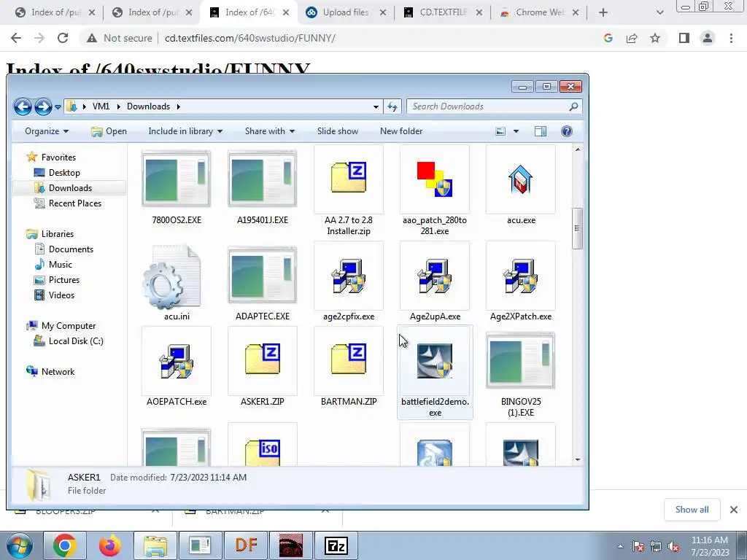This screenshot has height=560, width=747.
Task: Open Firefox from the taskbar
Action: (109, 545)
